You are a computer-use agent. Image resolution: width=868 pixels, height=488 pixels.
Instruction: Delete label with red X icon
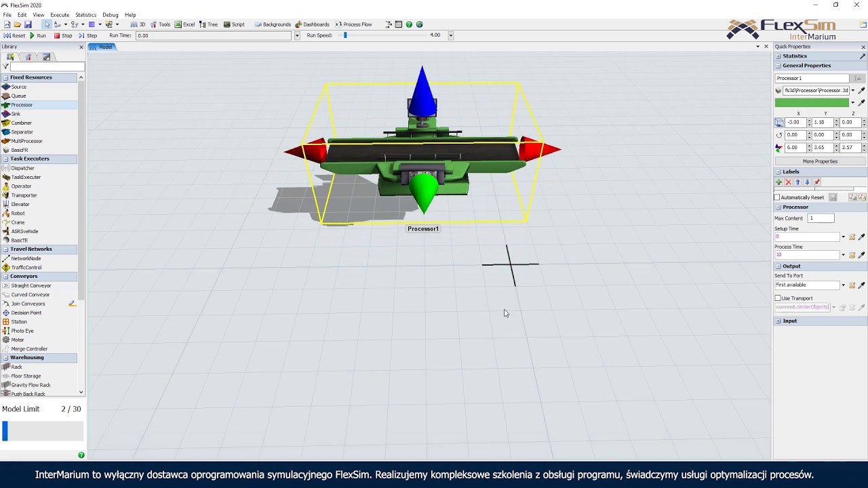[788, 182]
